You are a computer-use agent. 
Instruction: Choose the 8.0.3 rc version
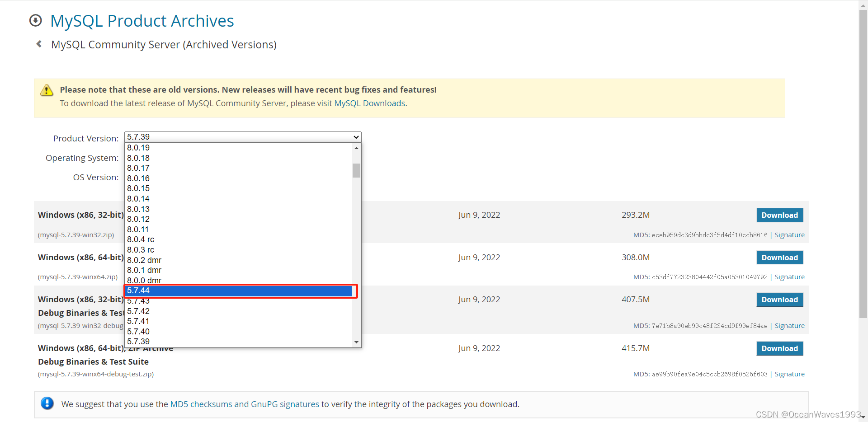click(238, 250)
